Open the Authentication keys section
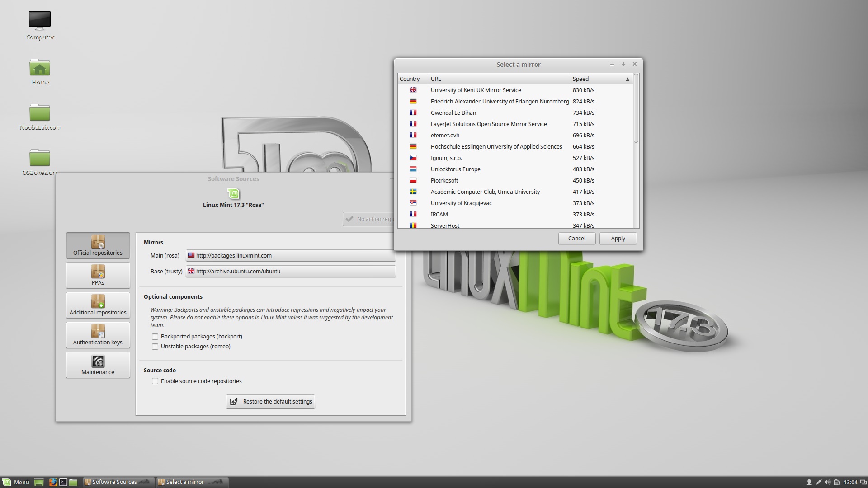Image resolution: width=868 pixels, height=488 pixels. tap(98, 335)
